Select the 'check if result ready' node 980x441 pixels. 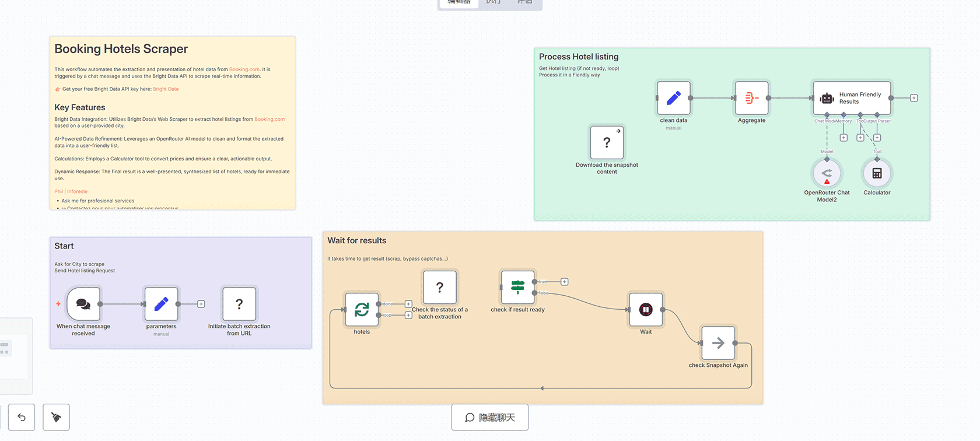[517, 287]
